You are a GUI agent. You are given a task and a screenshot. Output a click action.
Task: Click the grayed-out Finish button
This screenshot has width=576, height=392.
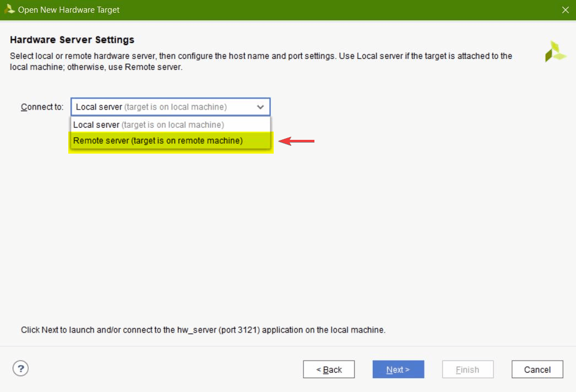(x=468, y=369)
